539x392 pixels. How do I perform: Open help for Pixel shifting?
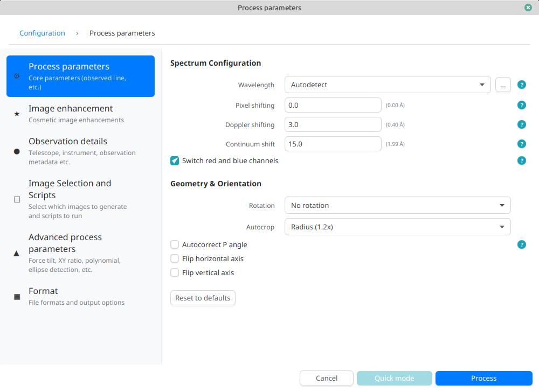tap(521, 105)
